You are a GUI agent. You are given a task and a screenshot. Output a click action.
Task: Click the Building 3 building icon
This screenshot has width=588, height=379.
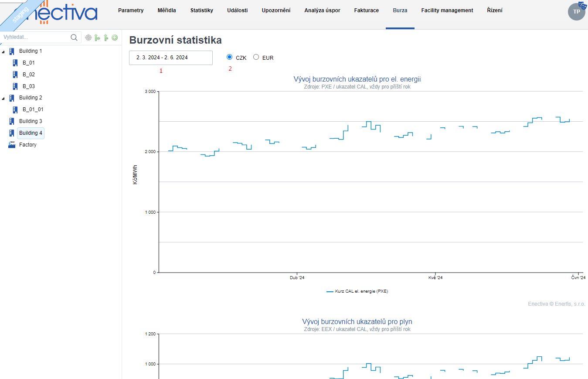tap(12, 121)
